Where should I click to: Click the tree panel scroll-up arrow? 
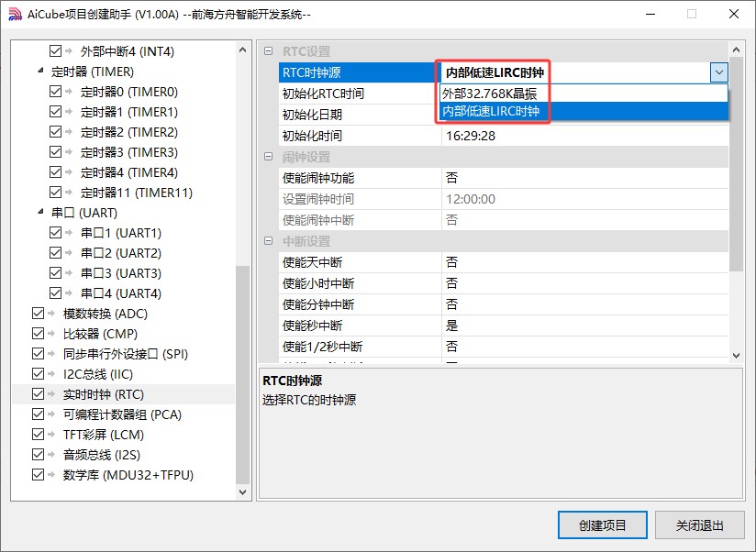[242, 50]
